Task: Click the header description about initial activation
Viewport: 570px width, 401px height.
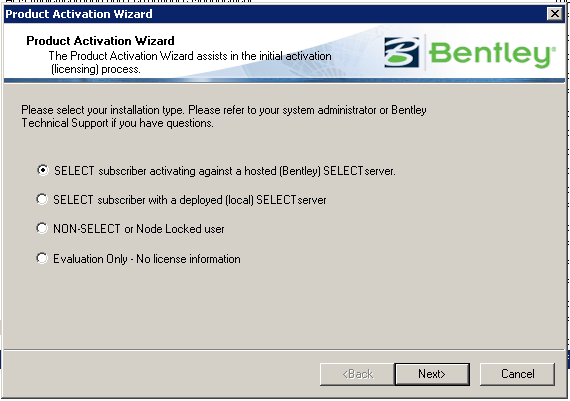Action: coord(190,63)
